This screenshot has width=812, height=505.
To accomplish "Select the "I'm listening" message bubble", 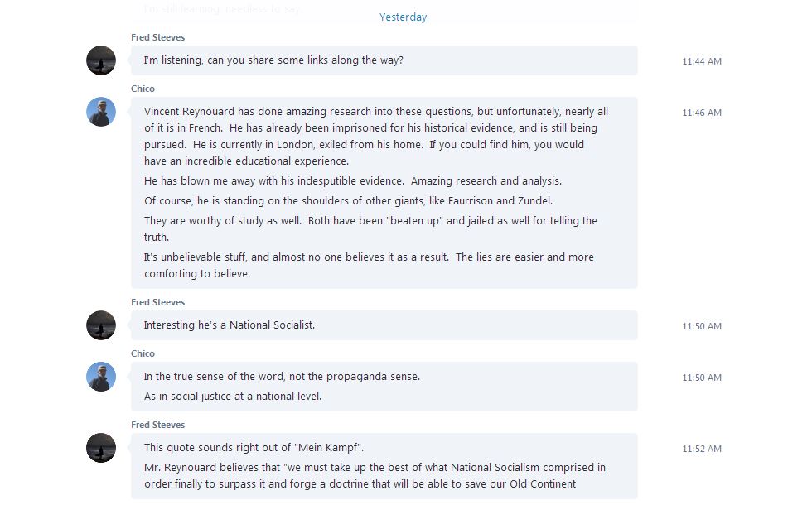I will [x=384, y=60].
